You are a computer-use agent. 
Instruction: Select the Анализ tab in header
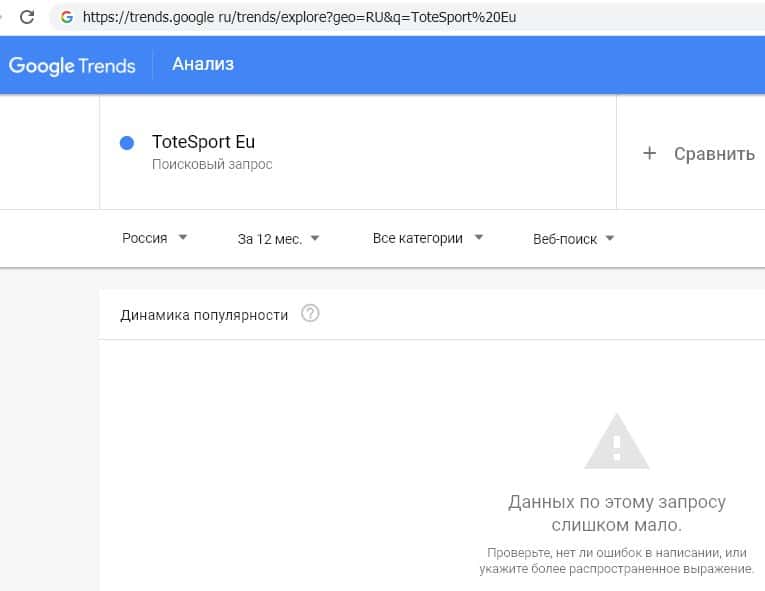(x=203, y=65)
